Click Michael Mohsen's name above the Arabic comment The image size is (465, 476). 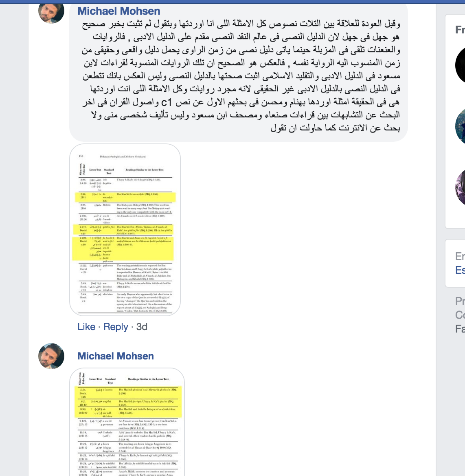118,11
